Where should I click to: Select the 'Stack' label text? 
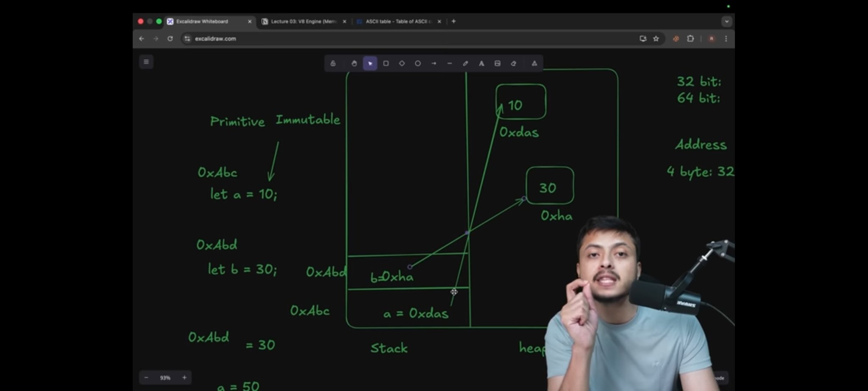[389, 348]
